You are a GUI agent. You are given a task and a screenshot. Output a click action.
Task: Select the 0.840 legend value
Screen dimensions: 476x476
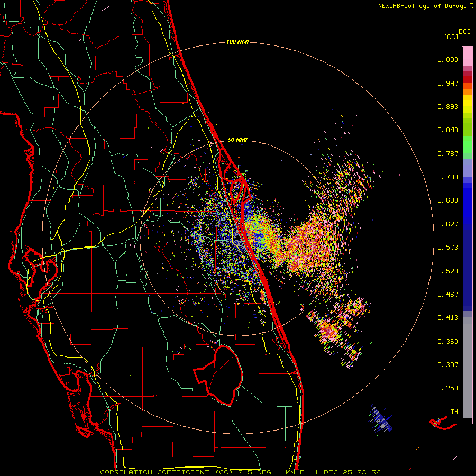coord(448,130)
